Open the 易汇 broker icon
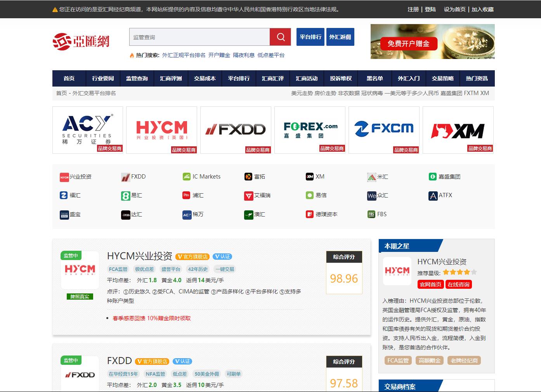The height and width of the screenshot is (392, 541). (x=125, y=196)
